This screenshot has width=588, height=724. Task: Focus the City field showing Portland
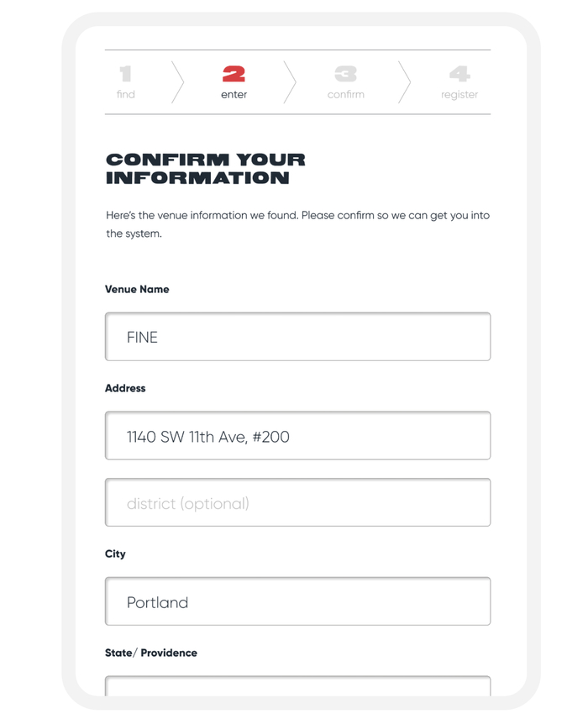[298, 601]
